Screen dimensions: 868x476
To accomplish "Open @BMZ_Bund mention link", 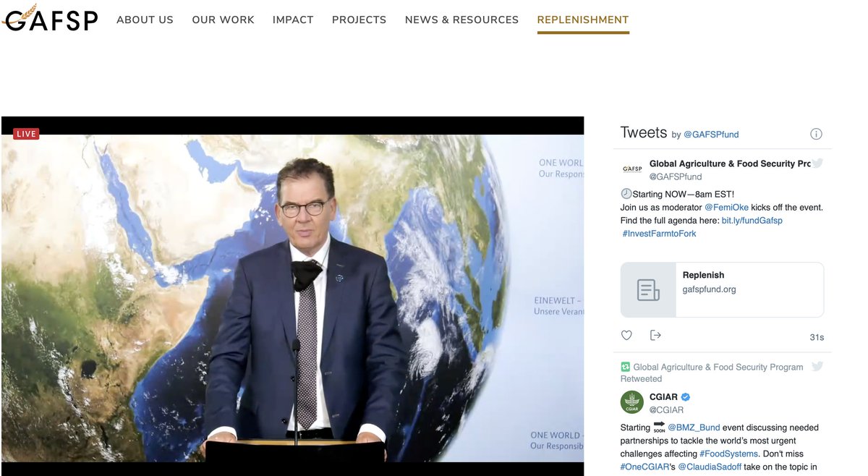I will tap(693, 428).
